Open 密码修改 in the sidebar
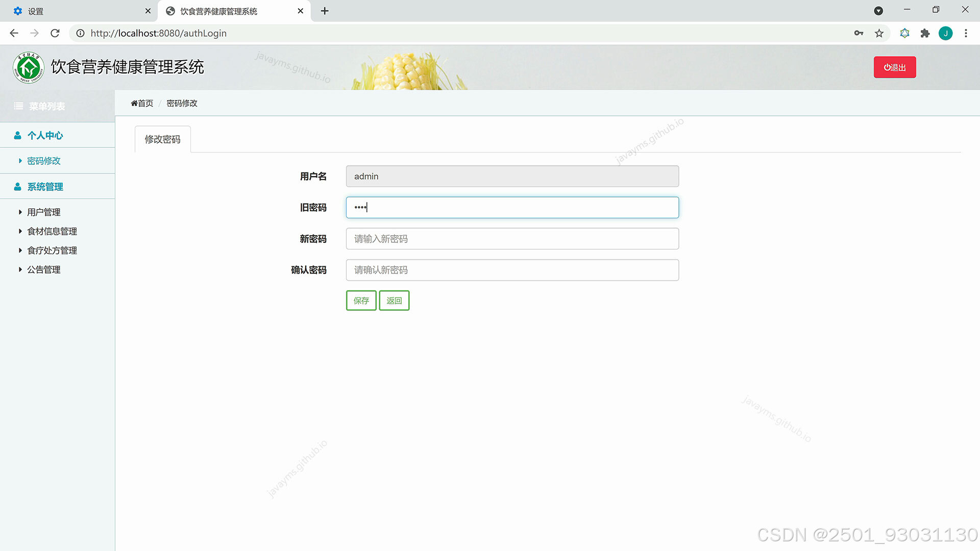The height and width of the screenshot is (551, 980). pos(43,161)
